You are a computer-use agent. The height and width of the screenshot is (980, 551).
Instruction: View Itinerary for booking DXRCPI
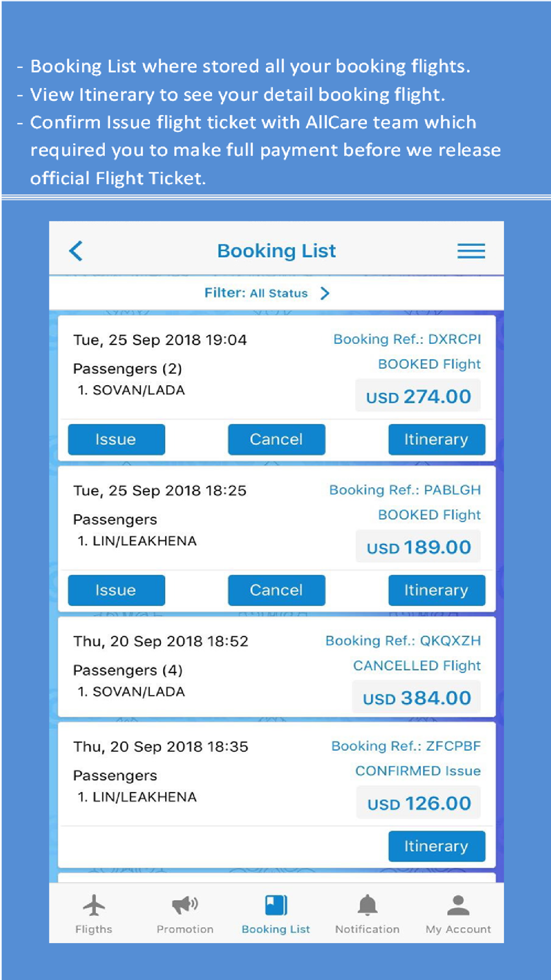click(x=436, y=439)
